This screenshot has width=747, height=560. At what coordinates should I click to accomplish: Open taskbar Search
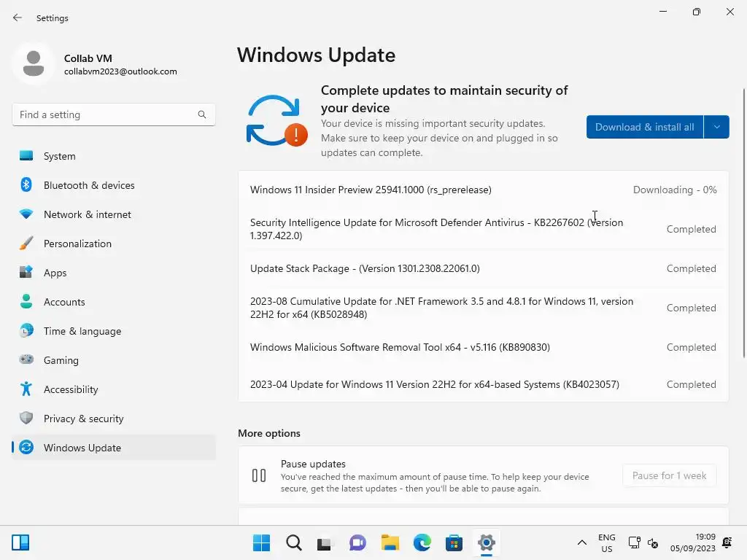pyautogui.click(x=294, y=542)
